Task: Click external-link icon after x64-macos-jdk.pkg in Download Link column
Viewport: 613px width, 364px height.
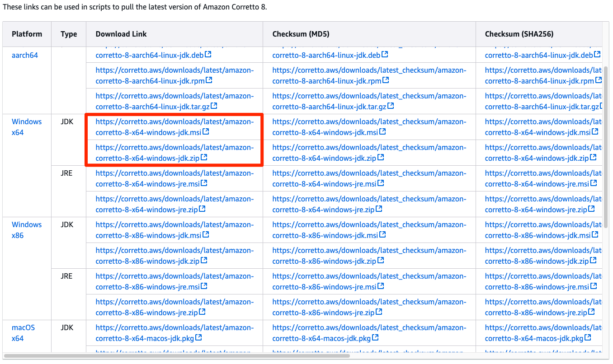Action: [198, 338]
